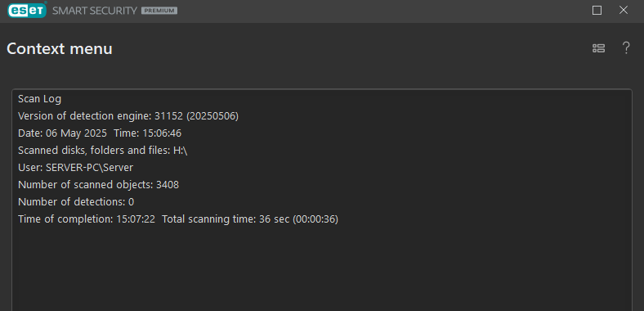The width and height of the screenshot is (644, 311).
Task: Click empty area of the scan log box
Action: click(x=322, y=268)
